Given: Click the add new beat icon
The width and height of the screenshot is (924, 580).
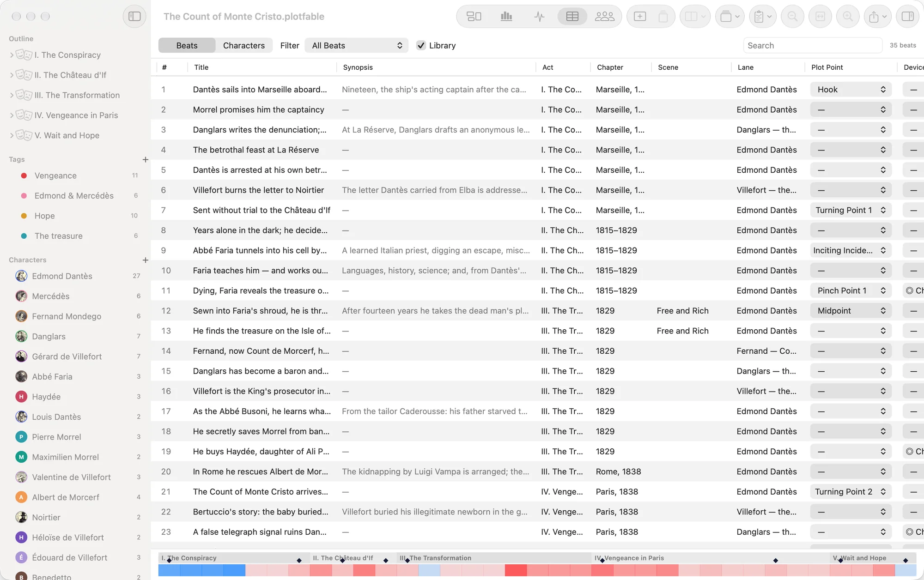Looking at the screenshot, I should tap(640, 17).
